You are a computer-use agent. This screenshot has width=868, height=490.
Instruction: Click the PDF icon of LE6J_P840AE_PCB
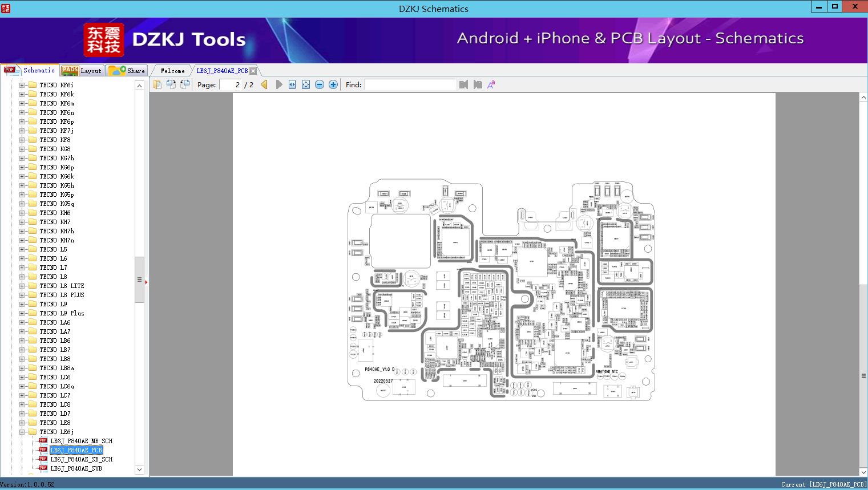tap(43, 450)
